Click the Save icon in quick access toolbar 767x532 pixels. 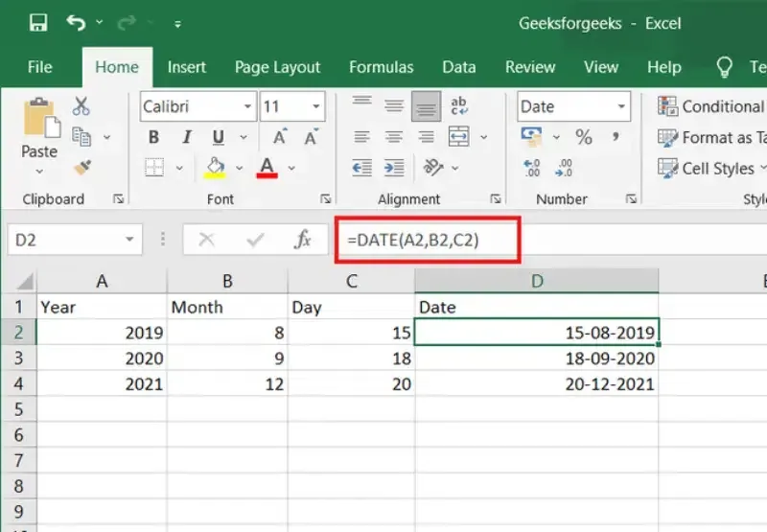tap(38, 23)
